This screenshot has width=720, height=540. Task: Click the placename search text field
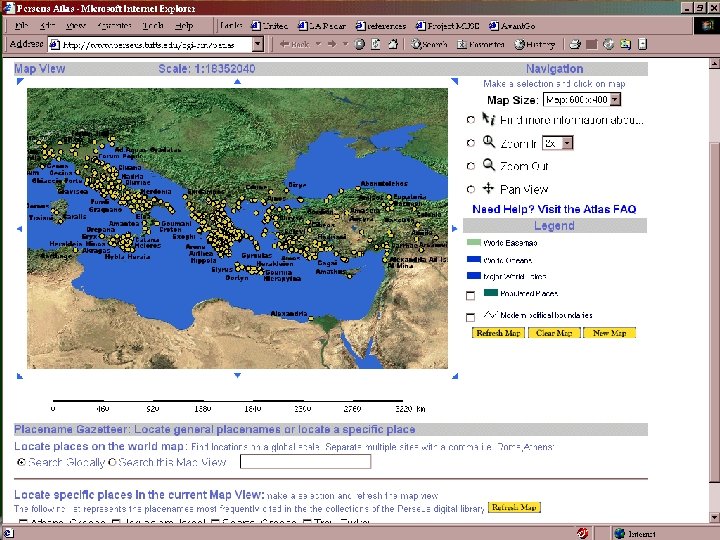pos(305,461)
